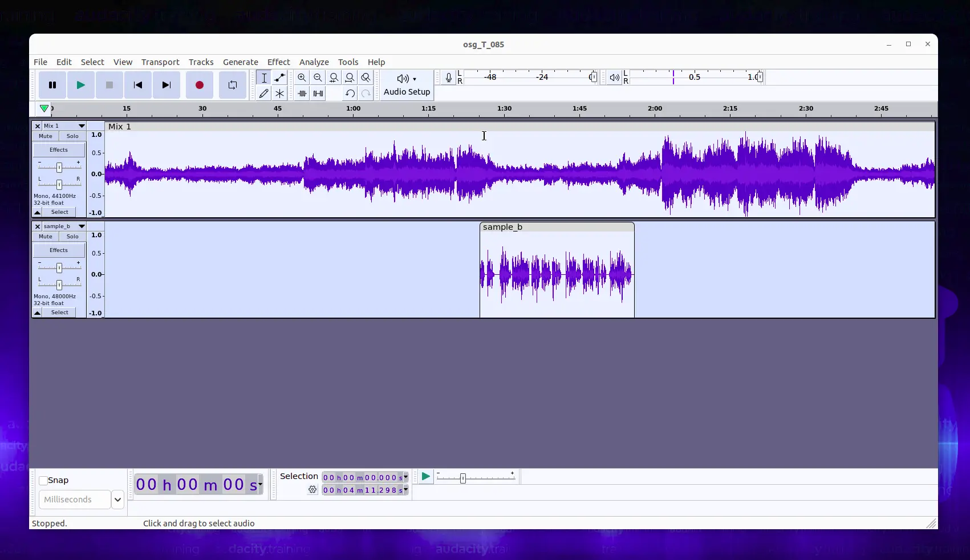Open the time display format dropdown
The width and height of the screenshot is (970, 560).
pyautogui.click(x=261, y=485)
